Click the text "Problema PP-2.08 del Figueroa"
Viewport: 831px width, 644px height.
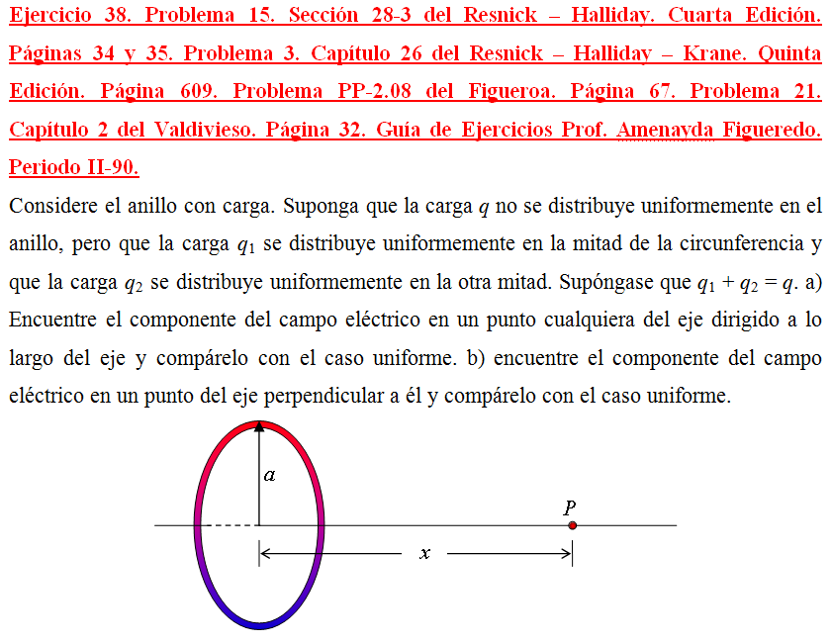coord(394,91)
